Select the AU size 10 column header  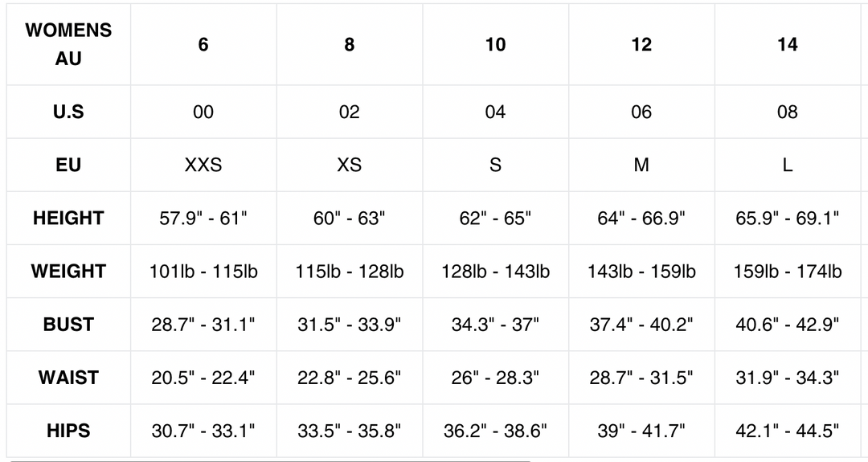click(495, 44)
